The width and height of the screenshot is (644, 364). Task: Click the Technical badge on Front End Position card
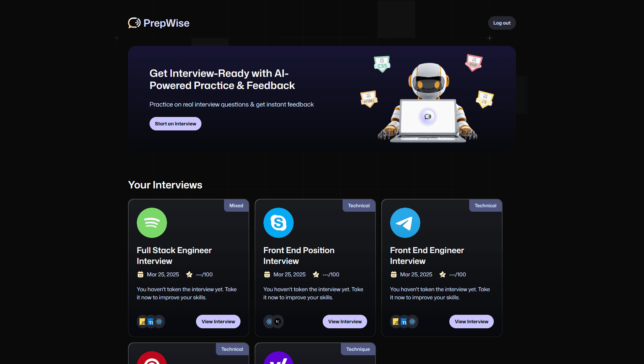click(359, 205)
